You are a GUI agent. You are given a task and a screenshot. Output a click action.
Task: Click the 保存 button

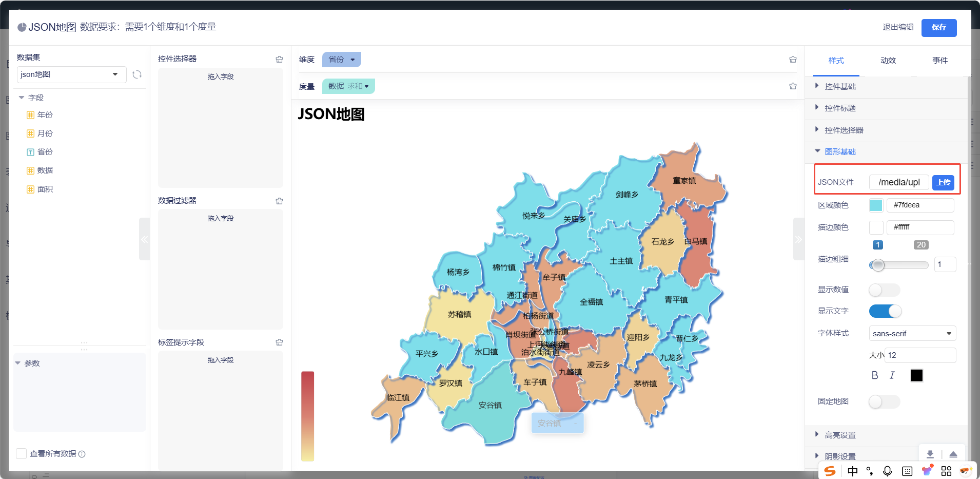click(x=938, y=28)
